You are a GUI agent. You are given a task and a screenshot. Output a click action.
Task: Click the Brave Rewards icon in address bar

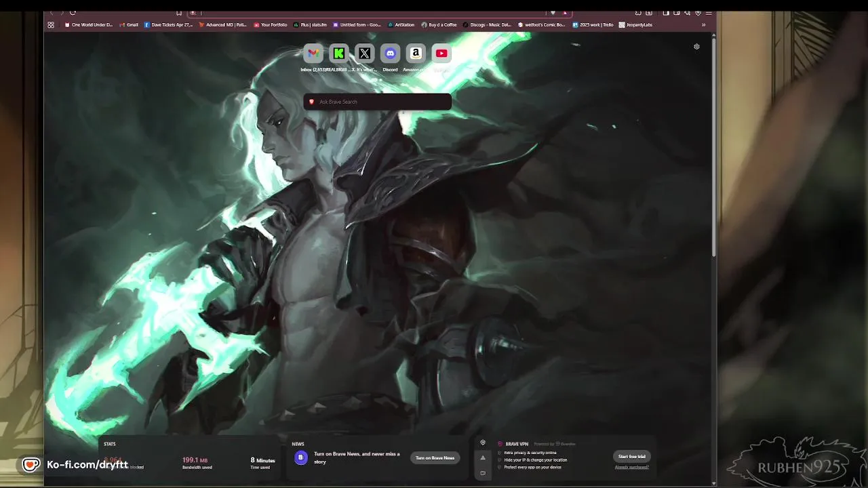point(564,12)
